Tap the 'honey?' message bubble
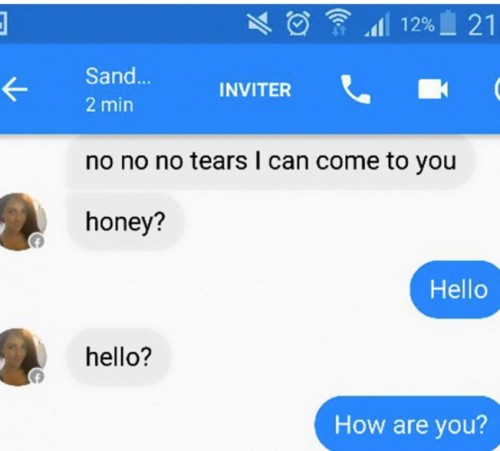Viewport: 500px width, 451px height. click(x=125, y=222)
